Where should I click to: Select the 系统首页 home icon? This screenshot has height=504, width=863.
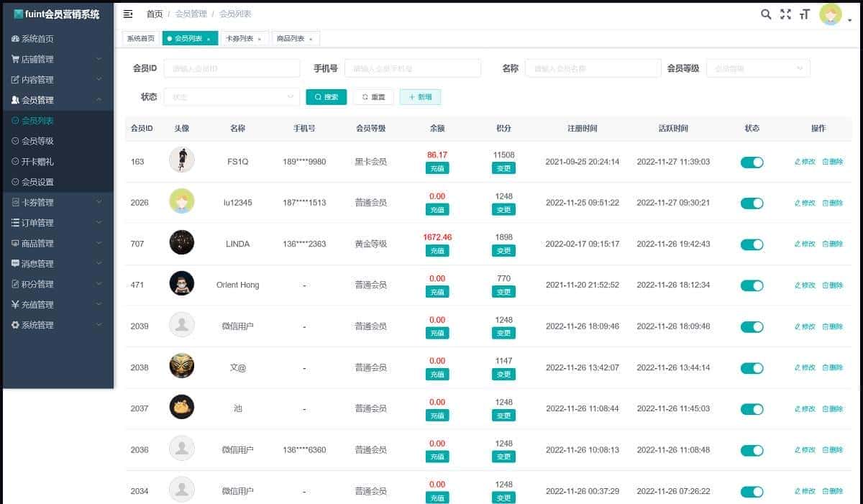pos(16,38)
